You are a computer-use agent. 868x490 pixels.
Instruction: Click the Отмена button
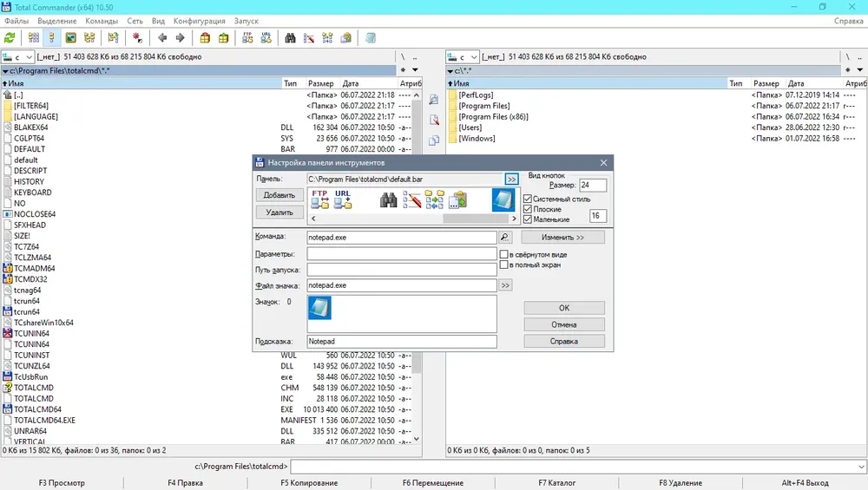tap(564, 324)
